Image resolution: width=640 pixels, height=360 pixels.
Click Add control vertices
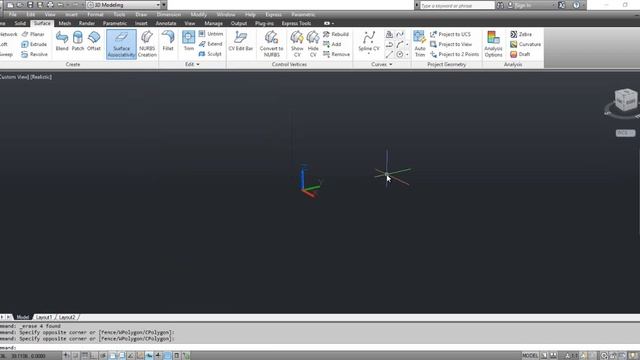pos(332,44)
